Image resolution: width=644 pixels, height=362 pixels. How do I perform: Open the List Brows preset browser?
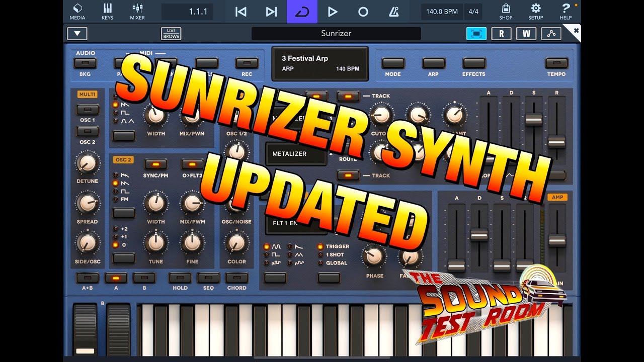point(171,34)
